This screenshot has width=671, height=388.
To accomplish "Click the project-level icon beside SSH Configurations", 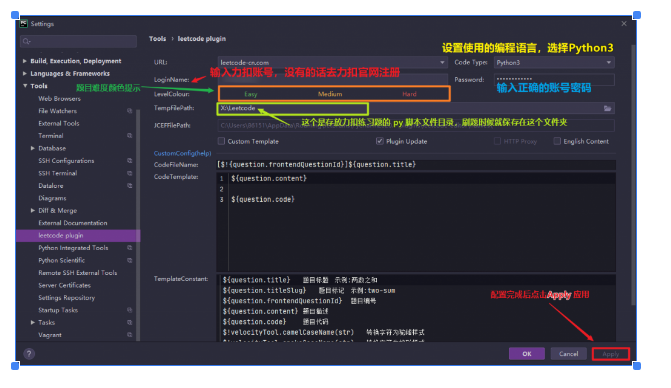I will click(130, 161).
